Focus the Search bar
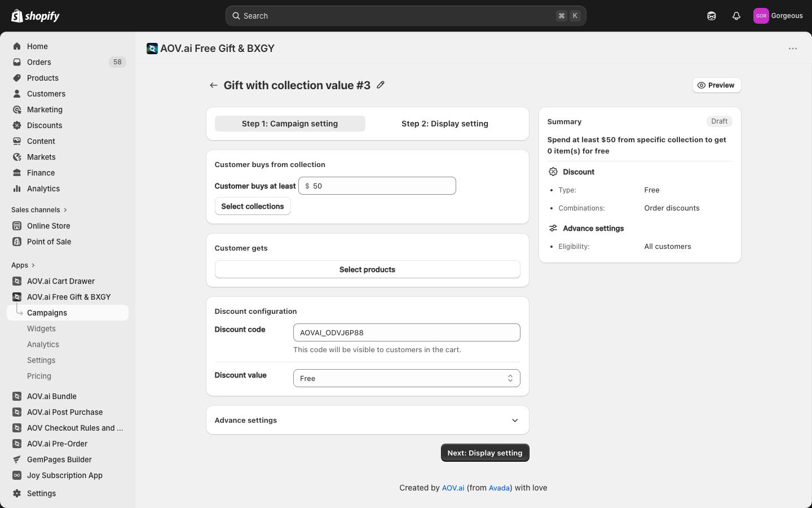This screenshot has height=508, width=812. [x=406, y=16]
